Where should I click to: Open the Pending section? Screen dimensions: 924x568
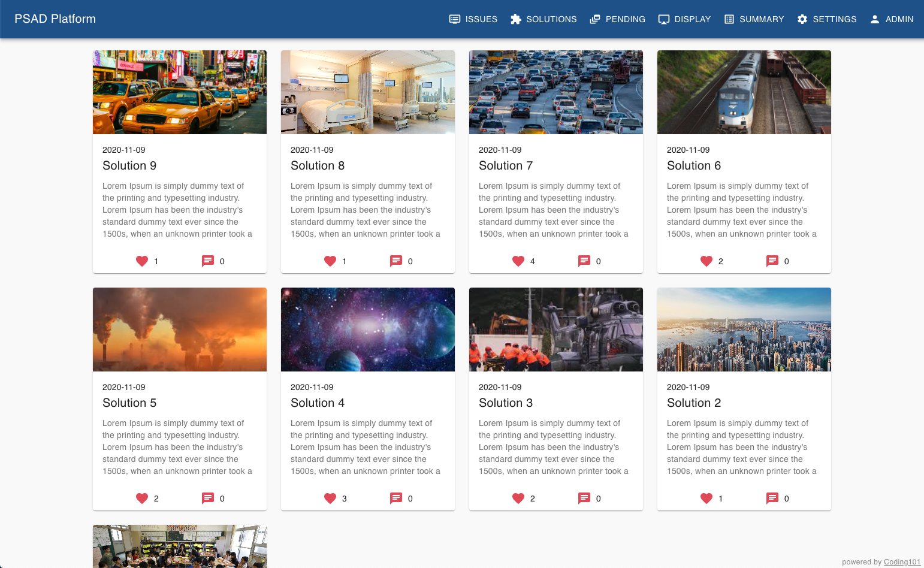pyautogui.click(x=617, y=19)
